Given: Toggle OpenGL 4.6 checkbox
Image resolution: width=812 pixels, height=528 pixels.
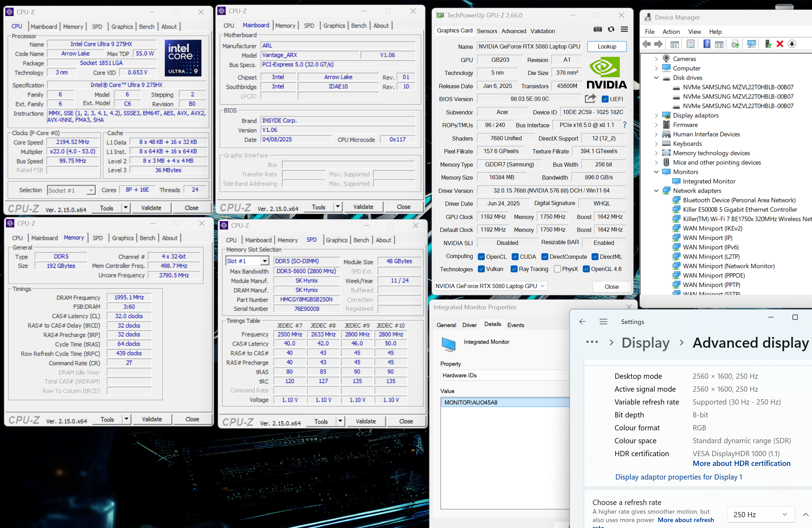Looking at the screenshot, I should tap(586, 269).
